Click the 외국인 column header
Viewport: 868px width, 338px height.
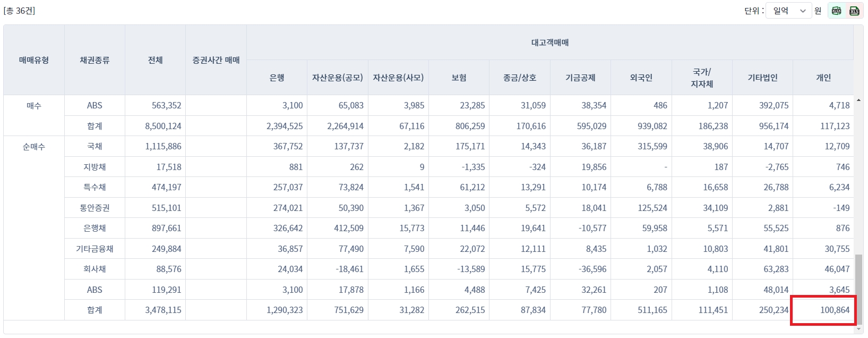pos(641,78)
